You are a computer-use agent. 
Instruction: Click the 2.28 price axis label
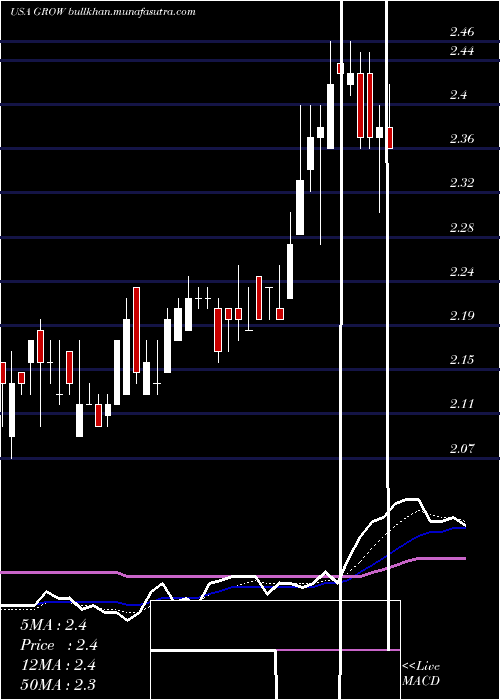click(462, 228)
